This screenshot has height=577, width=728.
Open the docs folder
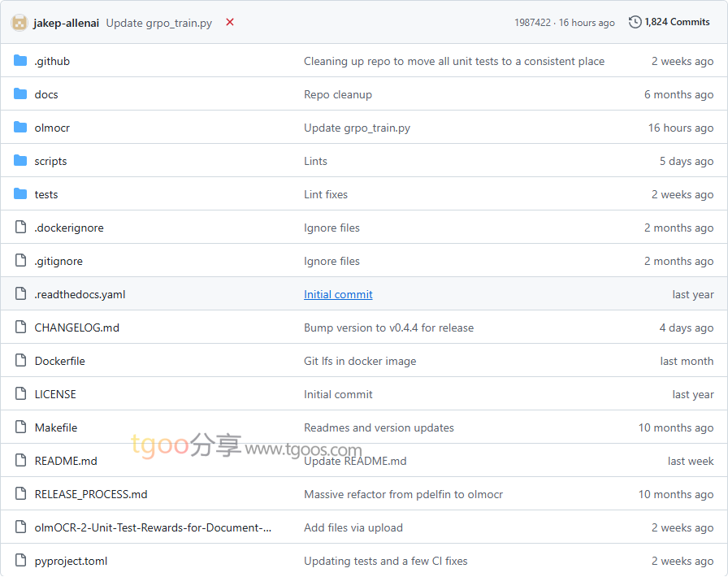click(46, 94)
